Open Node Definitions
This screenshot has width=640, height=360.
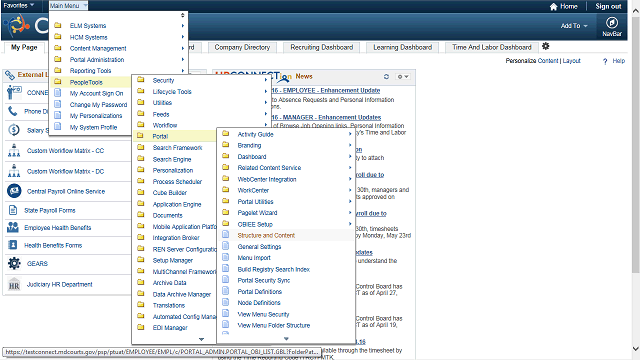[259, 303]
